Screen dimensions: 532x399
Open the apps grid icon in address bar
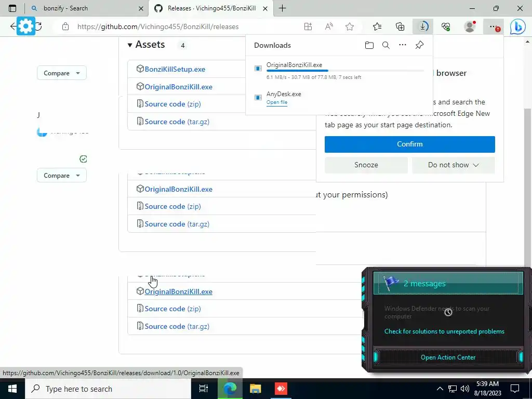coord(308,26)
